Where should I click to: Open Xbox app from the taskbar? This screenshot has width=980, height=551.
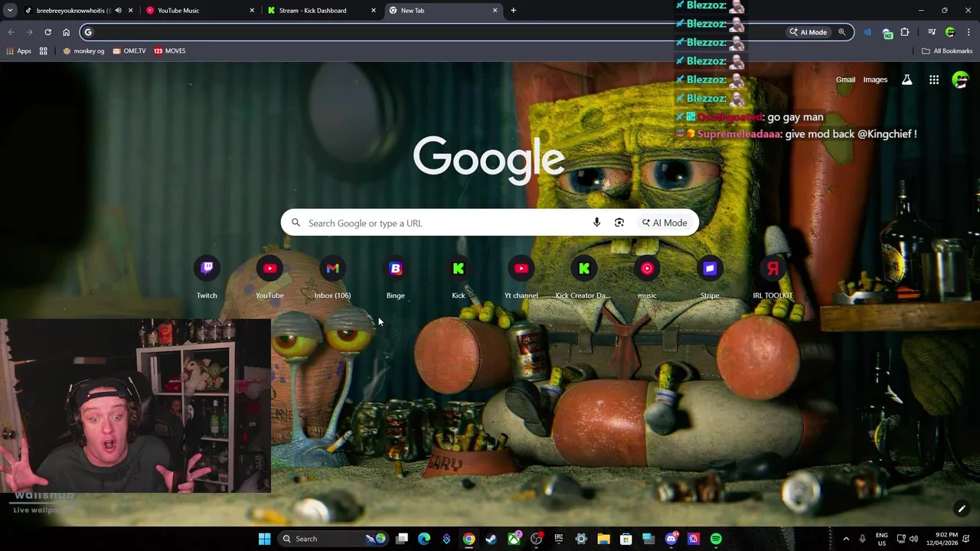pyautogui.click(x=514, y=539)
